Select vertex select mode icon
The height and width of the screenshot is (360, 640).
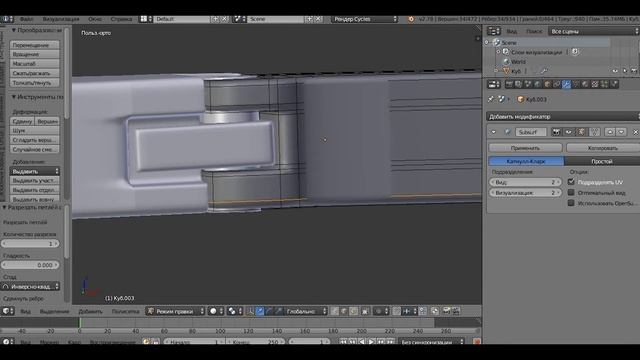tap(334, 311)
